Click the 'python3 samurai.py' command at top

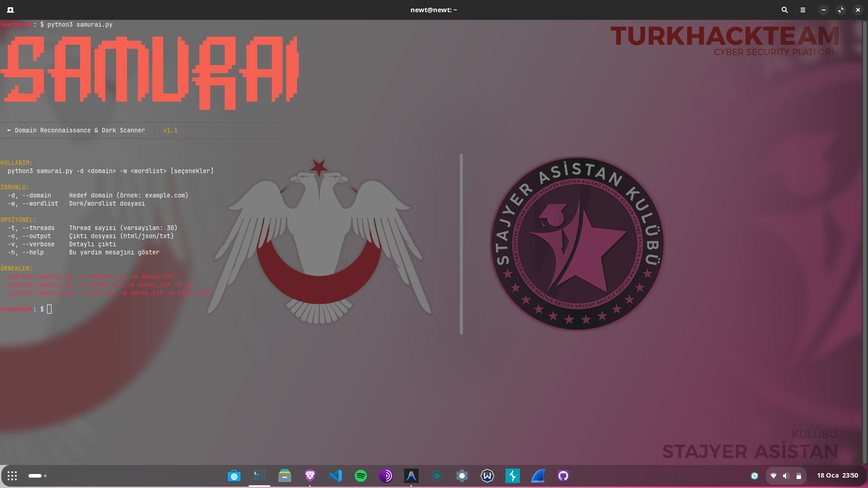coord(80,25)
